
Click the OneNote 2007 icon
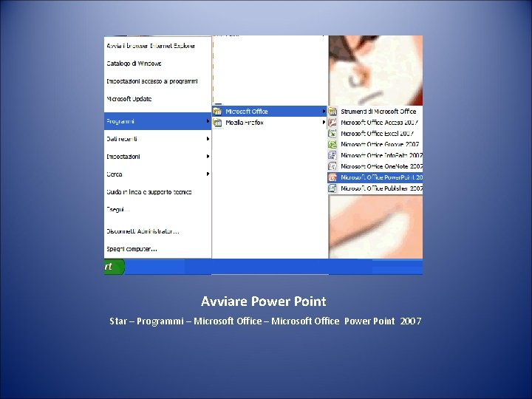(332, 166)
